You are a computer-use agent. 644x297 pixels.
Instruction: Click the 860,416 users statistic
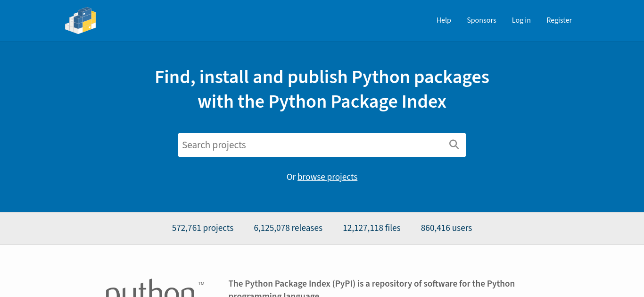click(446, 228)
